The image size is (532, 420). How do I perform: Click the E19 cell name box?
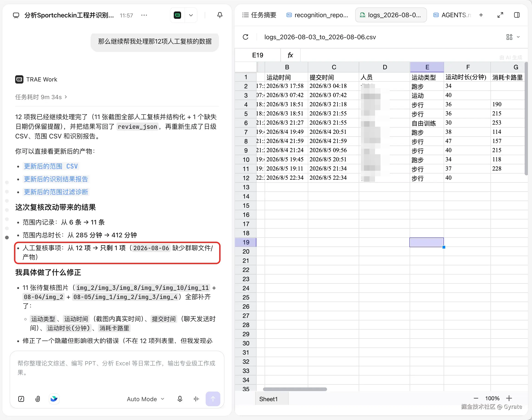[x=258, y=55]
